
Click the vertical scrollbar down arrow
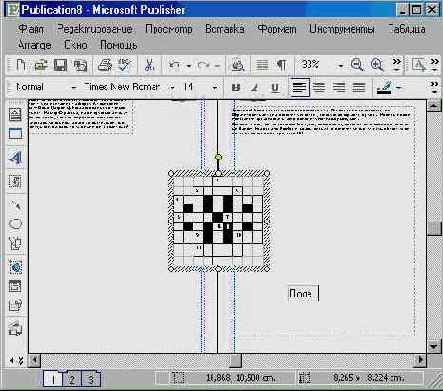434,346
